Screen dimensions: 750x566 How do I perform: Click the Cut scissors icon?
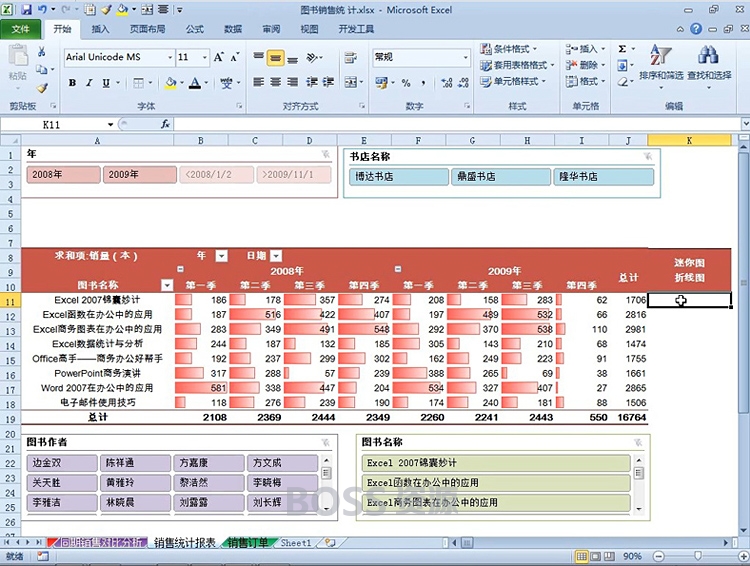click(42, 52)
